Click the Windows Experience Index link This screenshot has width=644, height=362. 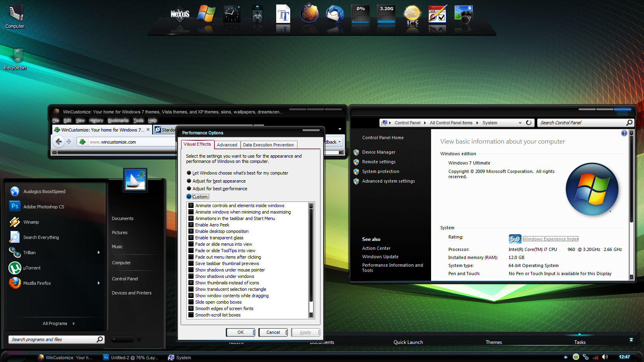coord(550,239)
